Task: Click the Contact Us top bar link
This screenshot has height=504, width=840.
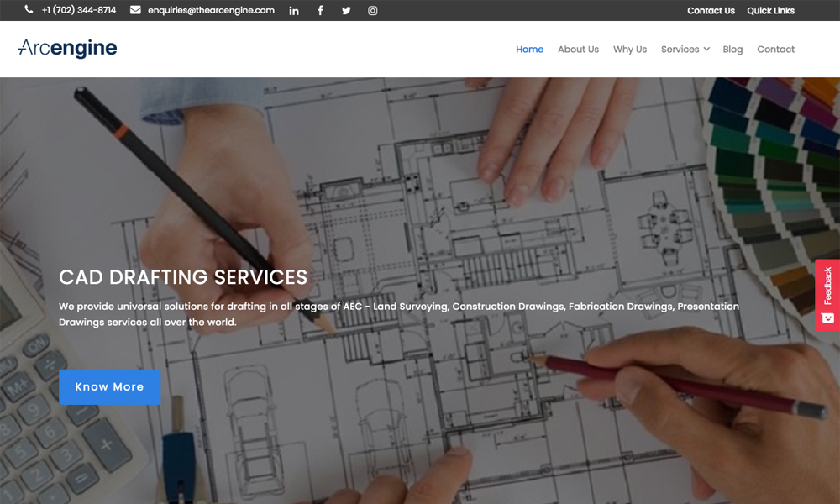Action: point(711,11)
